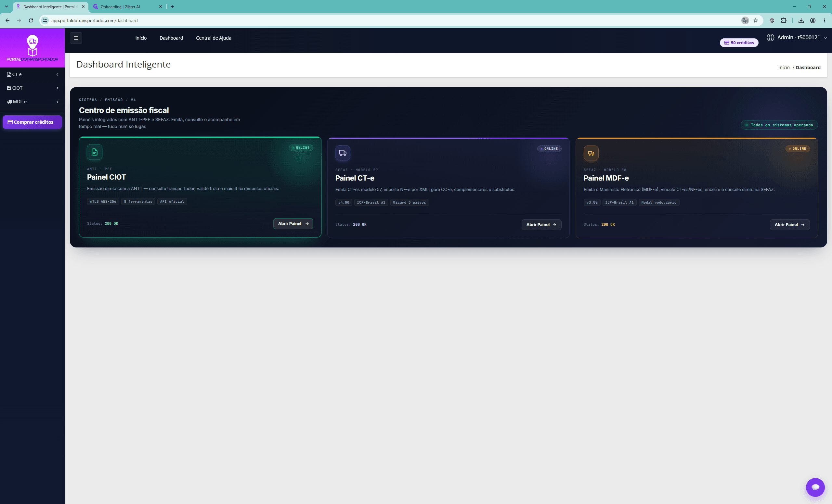Click the Painel MDF-e truck icon

pyautogui.click(x=591, y=153)
